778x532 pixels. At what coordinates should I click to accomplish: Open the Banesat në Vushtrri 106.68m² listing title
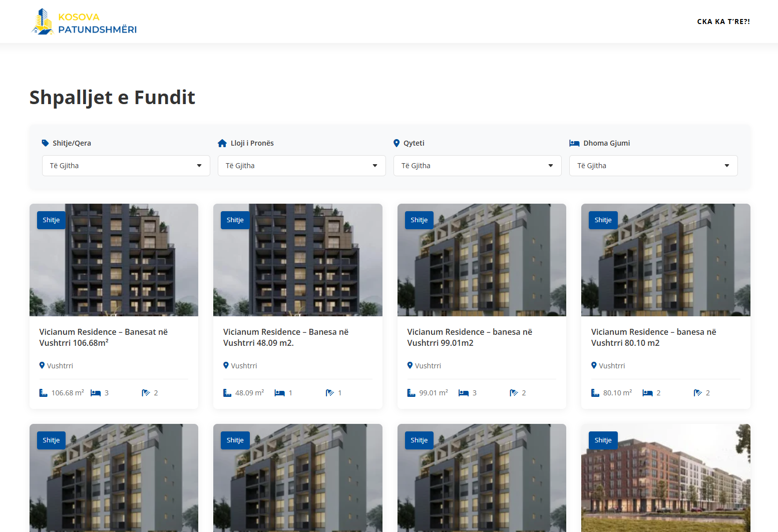pos(104,337)
